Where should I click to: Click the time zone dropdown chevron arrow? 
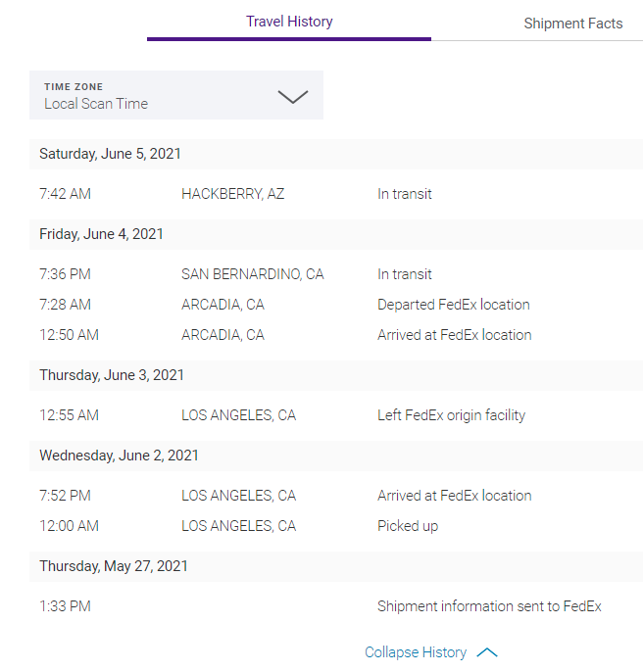(293, 96)
